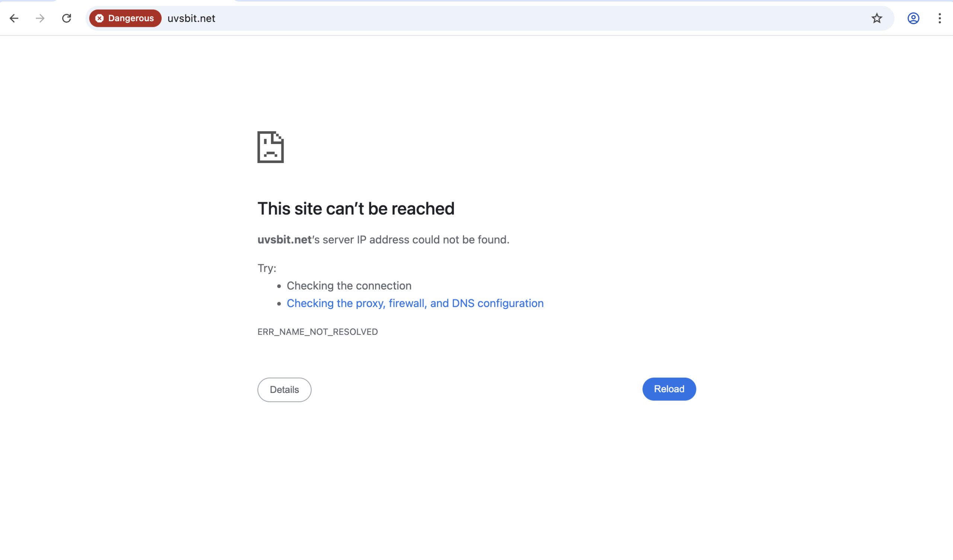This screenshot has height=560, width=953.
Task: Click the ERR_NAME_NOT_RESOLVED error code text
Action: pos(318,332)
